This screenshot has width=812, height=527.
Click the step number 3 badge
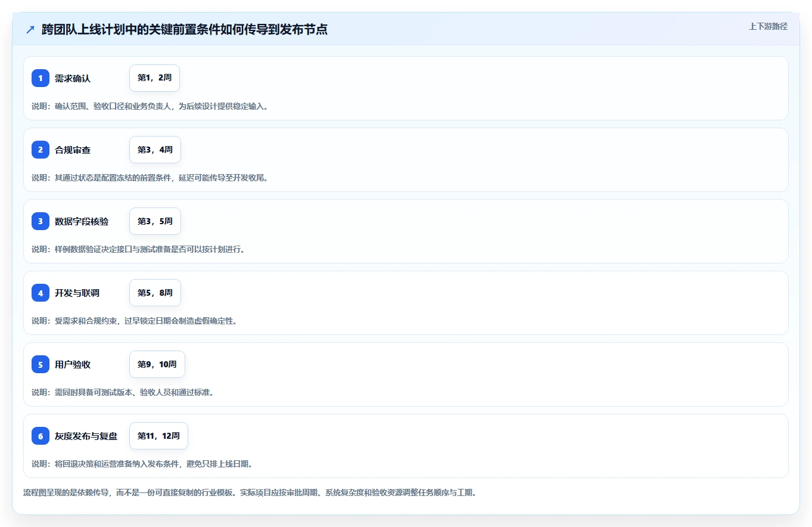(41, 221)
